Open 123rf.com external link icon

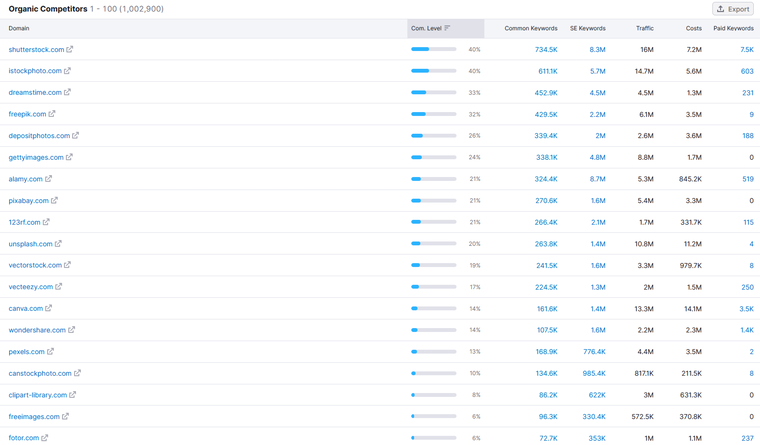46,222
